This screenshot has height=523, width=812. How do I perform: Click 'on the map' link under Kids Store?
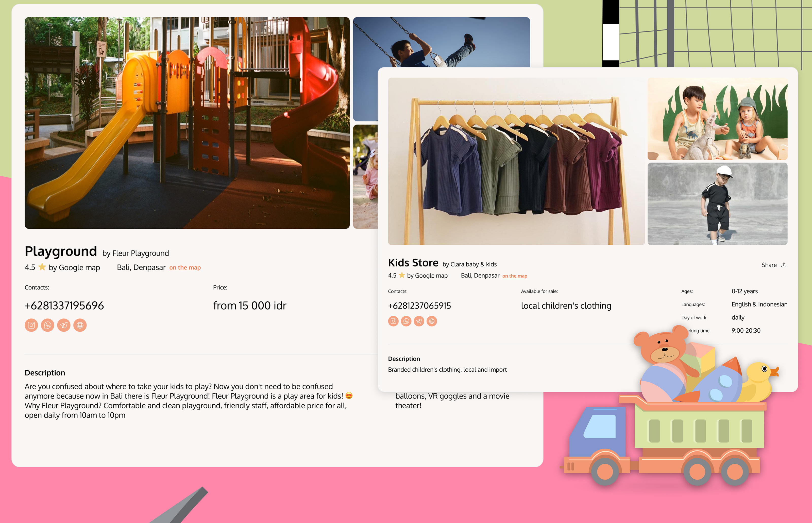(x=515, y=276)
